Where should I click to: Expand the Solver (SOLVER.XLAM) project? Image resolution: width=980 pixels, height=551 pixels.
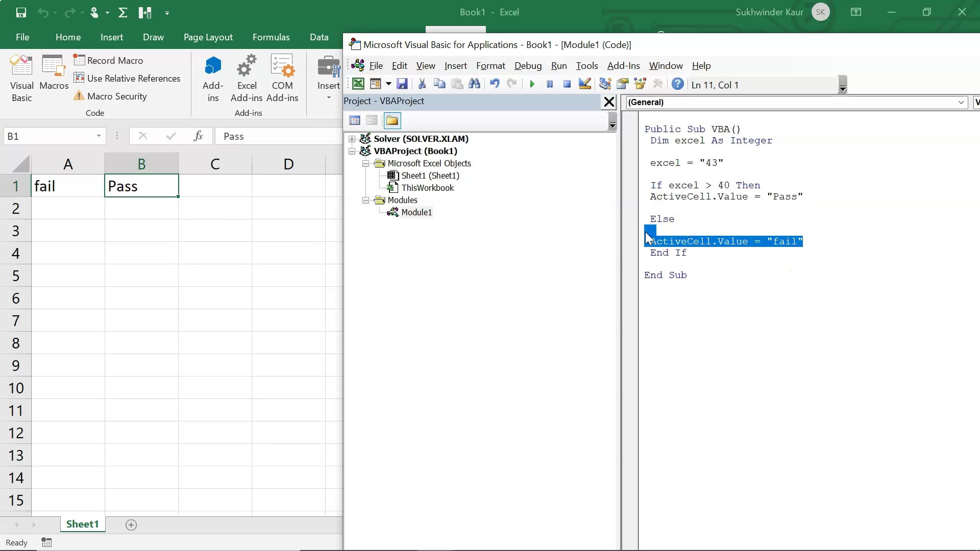[x=352, y=139]
